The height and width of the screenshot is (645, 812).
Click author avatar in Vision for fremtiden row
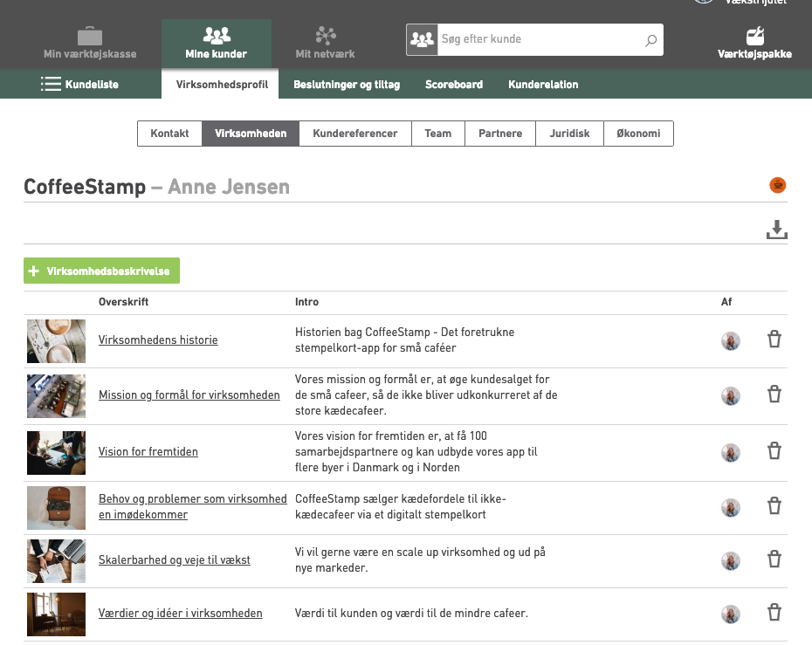[731, 453]
